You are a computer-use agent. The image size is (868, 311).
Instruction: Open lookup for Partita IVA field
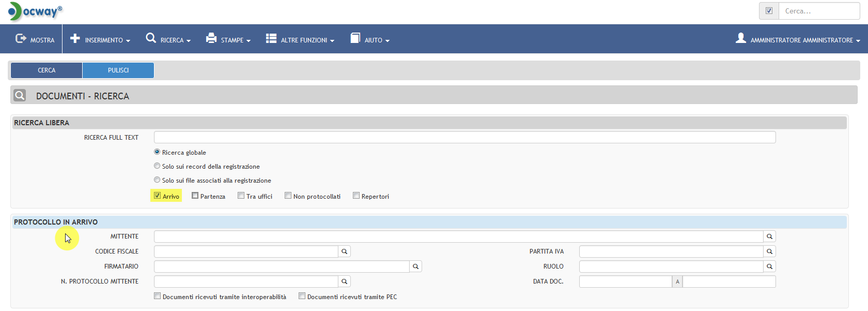coord(769,251)
